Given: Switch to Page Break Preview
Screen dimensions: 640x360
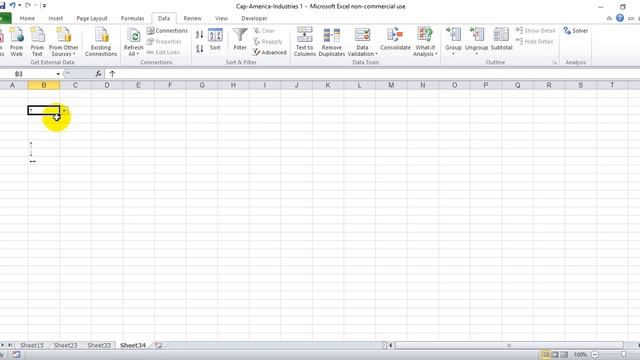Looking at the screenshot, I should pyautogui.click(x=564, y=355).
